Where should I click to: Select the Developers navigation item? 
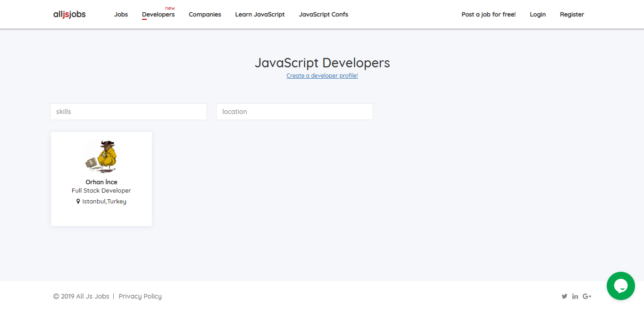[158, 14]
